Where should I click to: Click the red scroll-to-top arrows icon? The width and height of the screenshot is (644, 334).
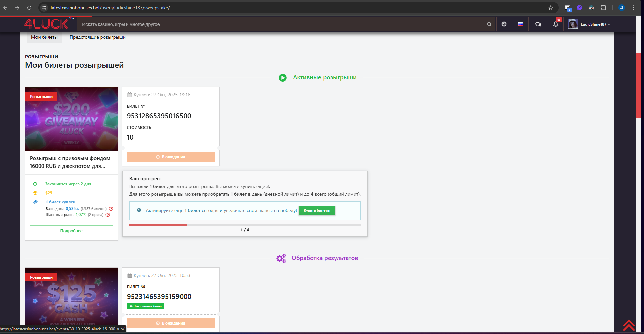click(x=629, y=325)
